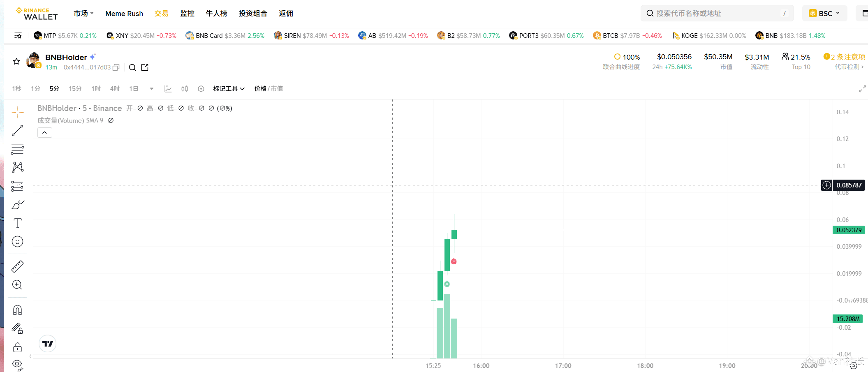Add BNBHolder to favorites with star
The width and height of the screenshot is (868, 372).
click(x=16, y=62)
